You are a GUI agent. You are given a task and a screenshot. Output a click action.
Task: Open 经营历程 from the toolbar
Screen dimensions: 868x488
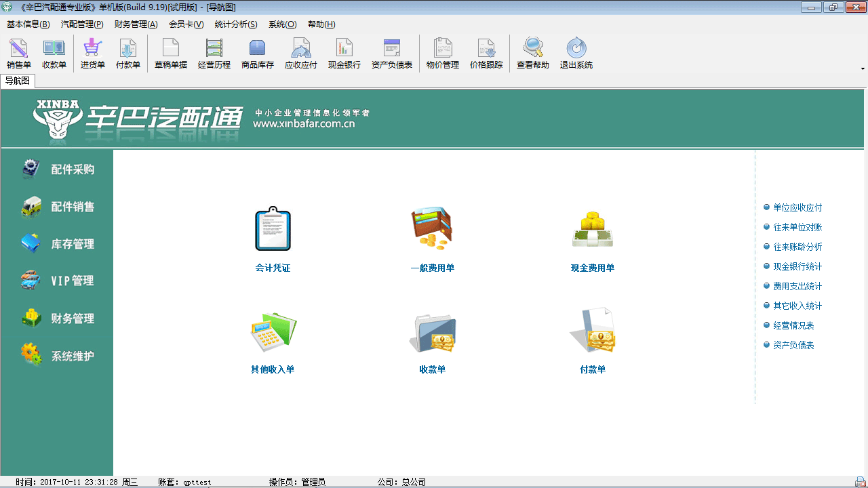[214, 54]
